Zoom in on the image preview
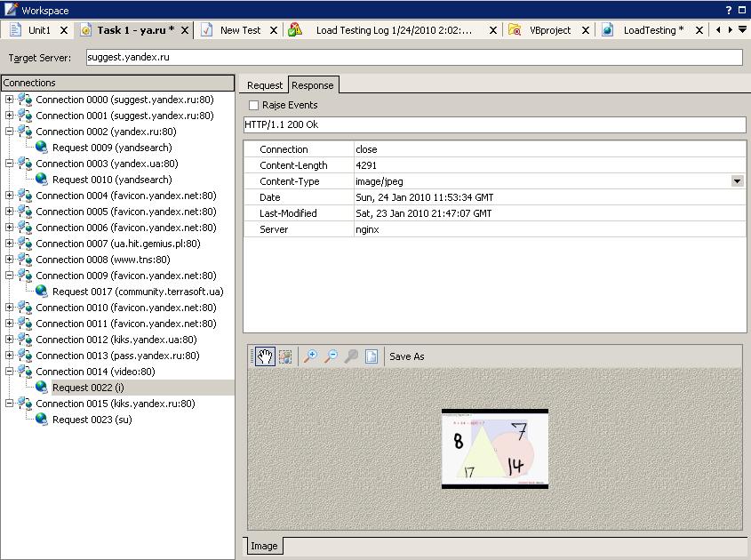 pos(310,356)
